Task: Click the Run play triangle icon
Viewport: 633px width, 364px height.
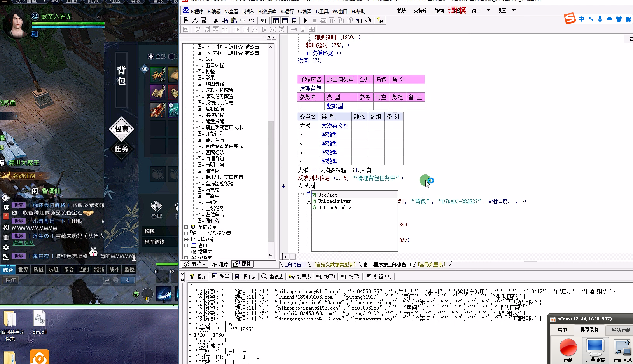Action: [306, 20]
